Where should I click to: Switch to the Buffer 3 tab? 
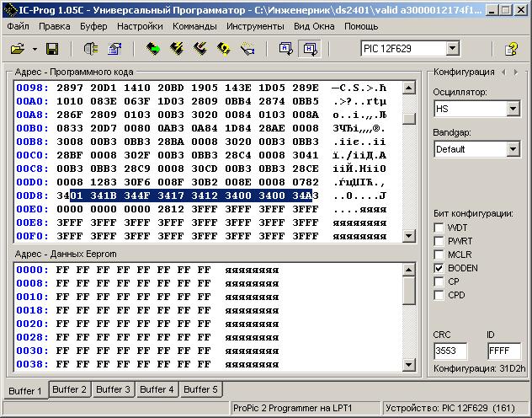113,389
